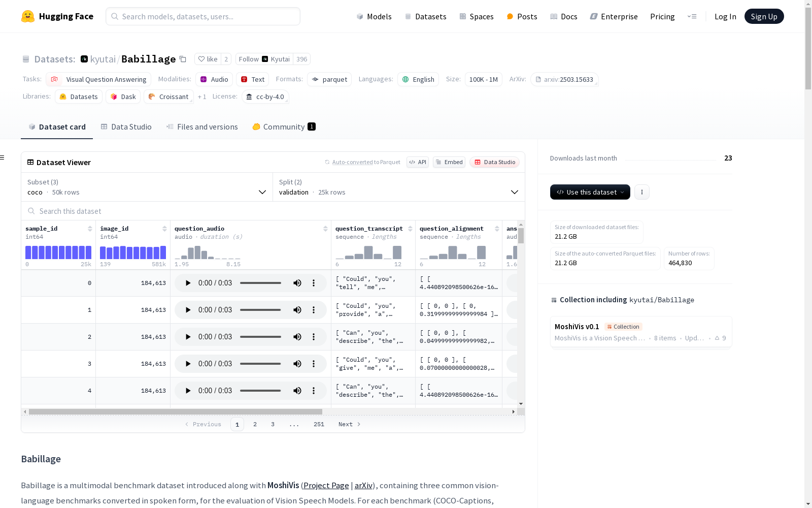Sort by image_id column

pyautogui.click(x=164, y=229)
